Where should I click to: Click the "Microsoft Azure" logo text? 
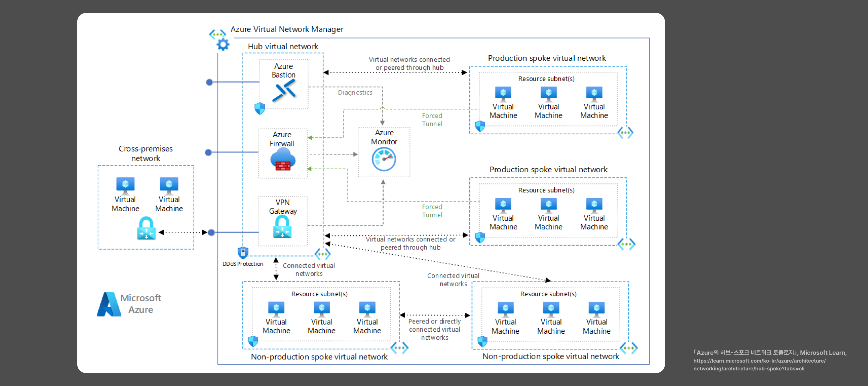click(141, 304)
